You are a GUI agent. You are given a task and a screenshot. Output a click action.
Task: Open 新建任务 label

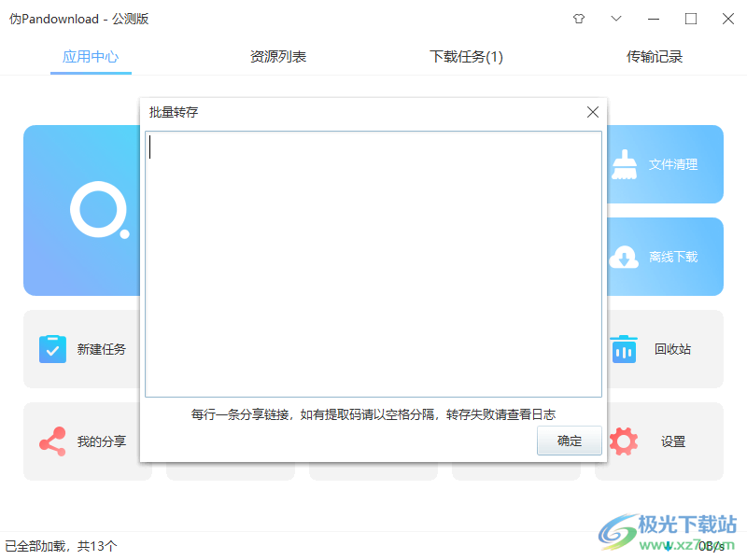(102, 349)
